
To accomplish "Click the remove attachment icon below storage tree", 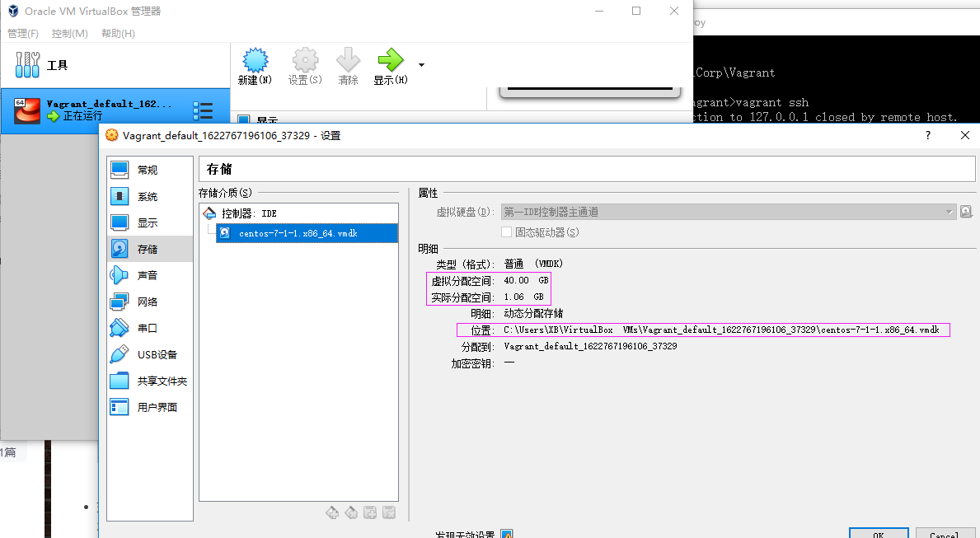I will click(389, 513).
